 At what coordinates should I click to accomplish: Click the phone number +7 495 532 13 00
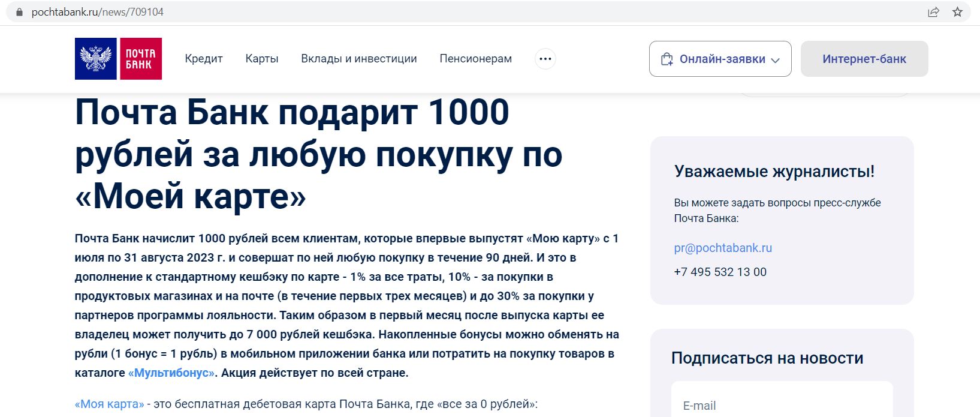[720, 272]
